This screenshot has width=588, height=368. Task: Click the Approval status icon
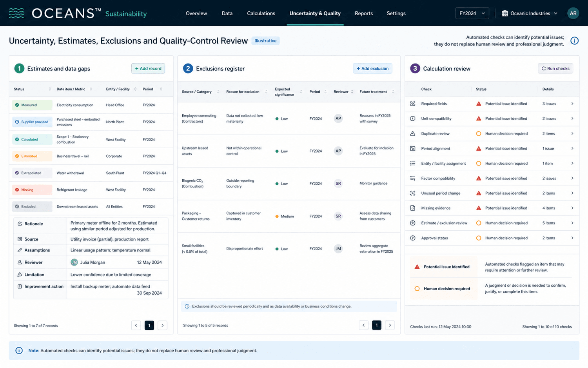412,238
